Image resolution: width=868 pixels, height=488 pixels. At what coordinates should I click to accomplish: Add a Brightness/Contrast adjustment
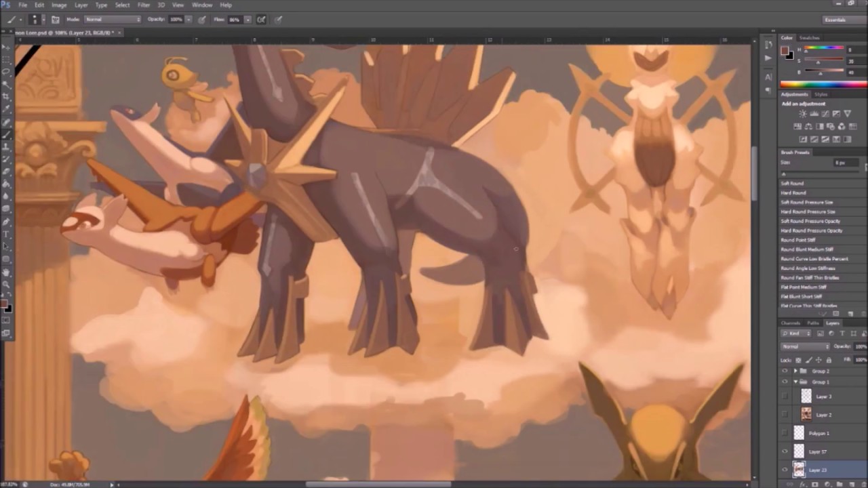(x=803, y=114)
